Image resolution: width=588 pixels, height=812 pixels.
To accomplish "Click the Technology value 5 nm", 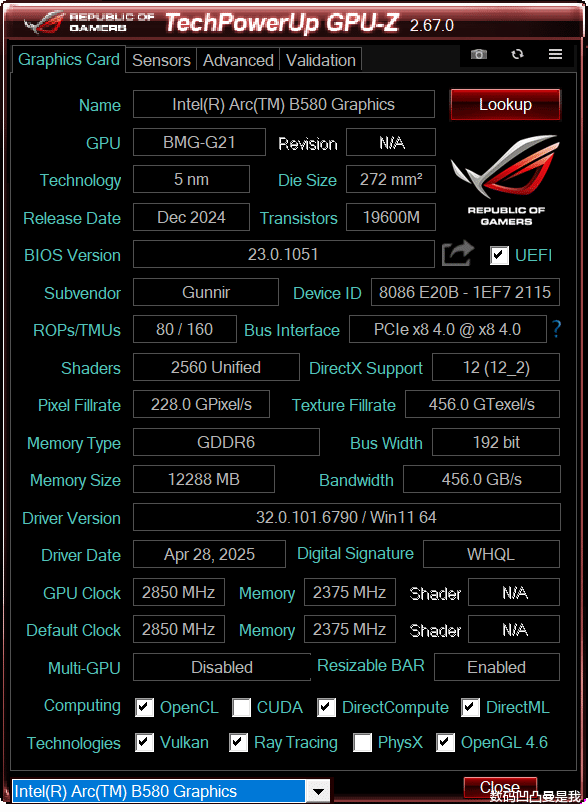I will point(191,180).
